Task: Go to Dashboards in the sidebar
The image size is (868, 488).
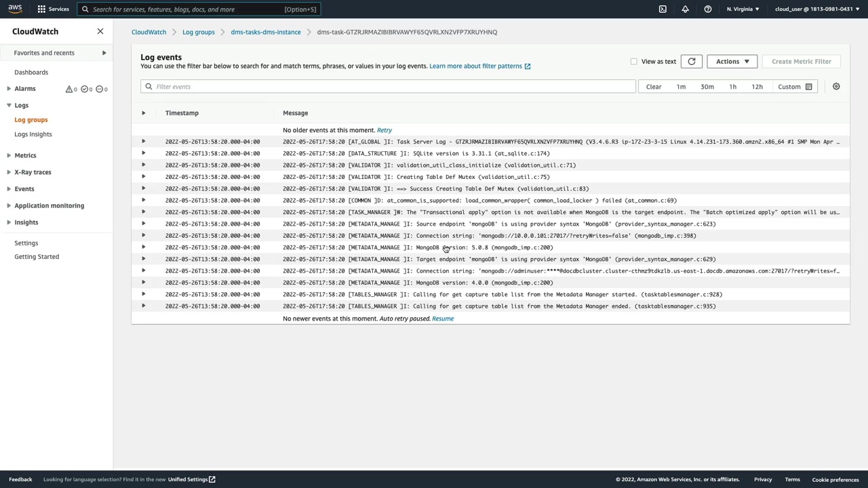Action: (x=31, y=72)
